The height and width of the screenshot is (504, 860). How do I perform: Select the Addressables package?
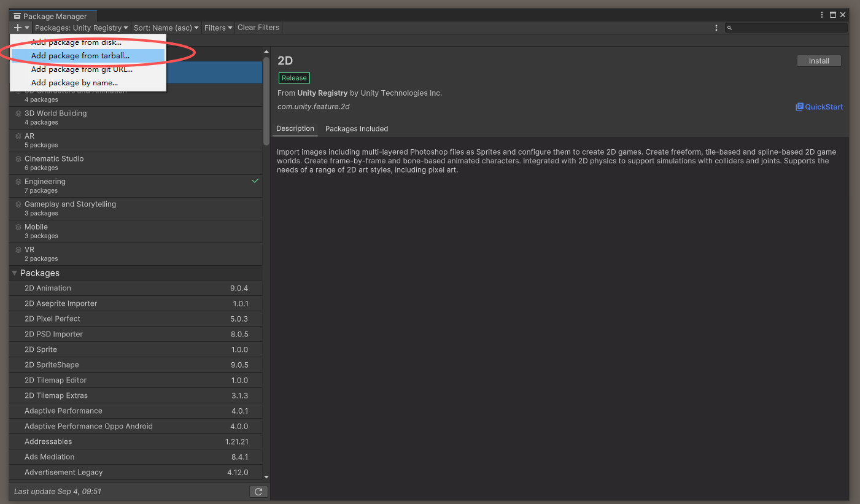pyautogui.click(x=123, y=441)
